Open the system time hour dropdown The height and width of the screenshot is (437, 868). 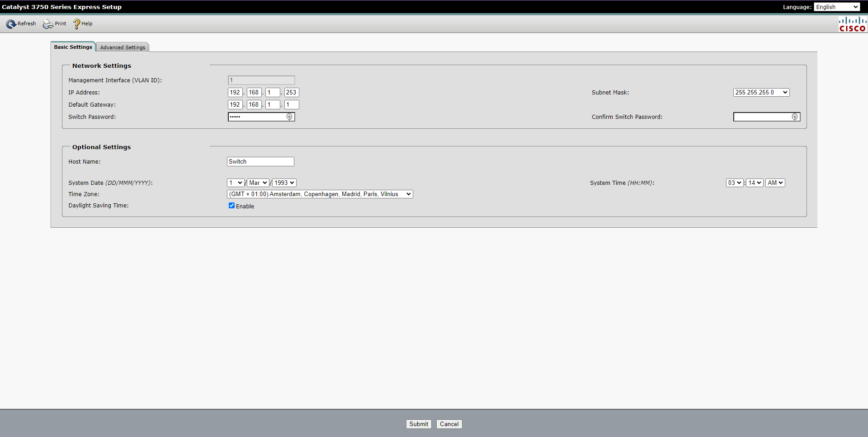point(734,183)
